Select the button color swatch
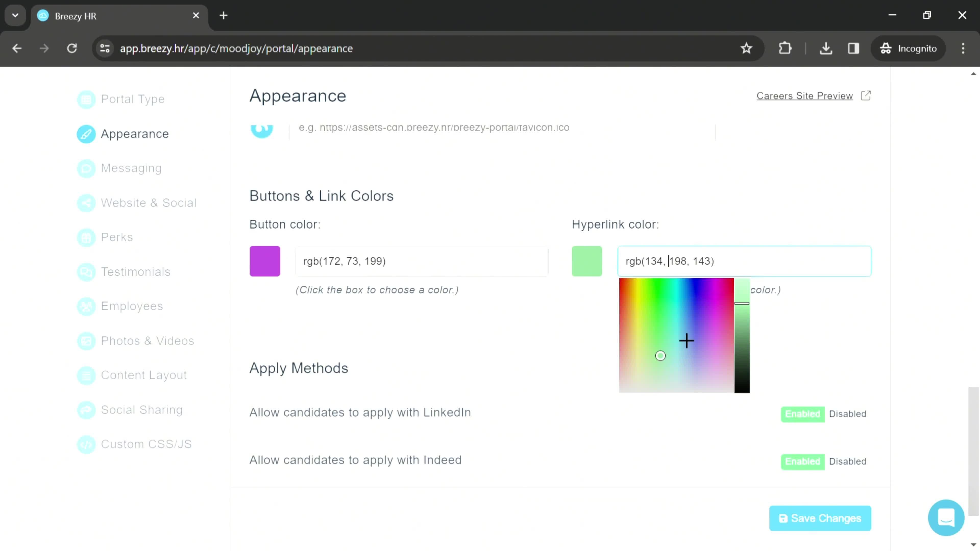Image resolution: width=980 pixels, height=551 pixels. (265, 261)
